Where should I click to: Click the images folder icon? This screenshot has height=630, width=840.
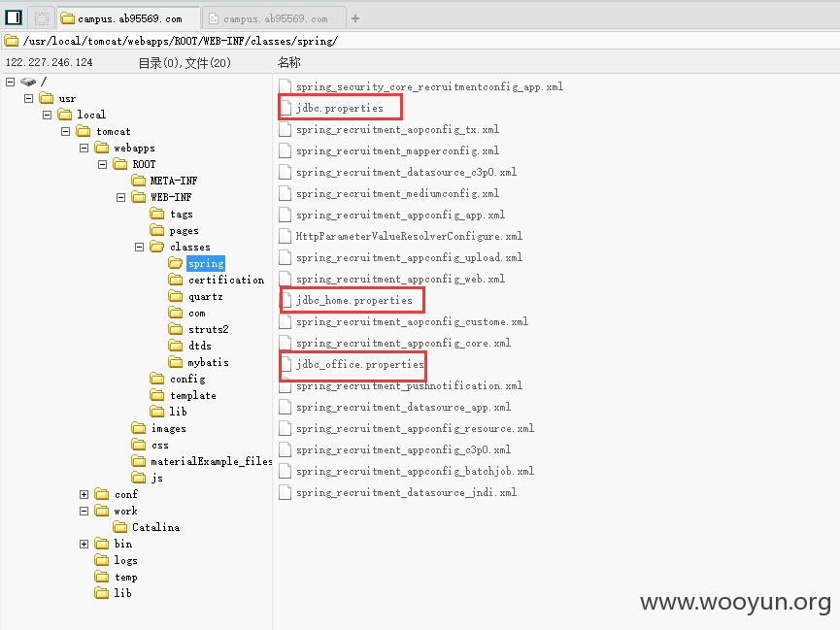point(138,428)
